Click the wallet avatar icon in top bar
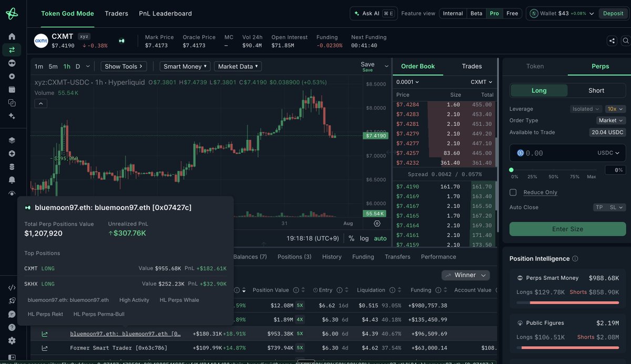Image resolution: width=631 pixels, height=364 pixels. 534,14
